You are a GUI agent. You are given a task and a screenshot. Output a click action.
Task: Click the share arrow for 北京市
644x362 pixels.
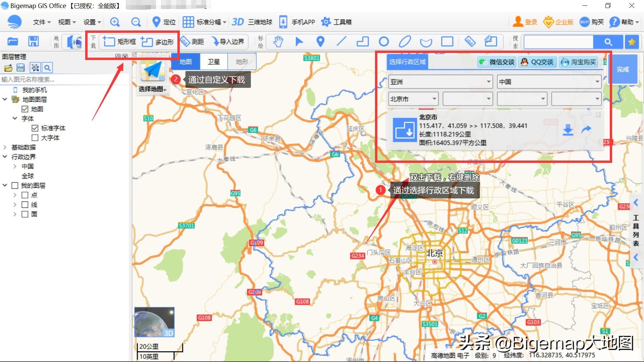[586, 129]
